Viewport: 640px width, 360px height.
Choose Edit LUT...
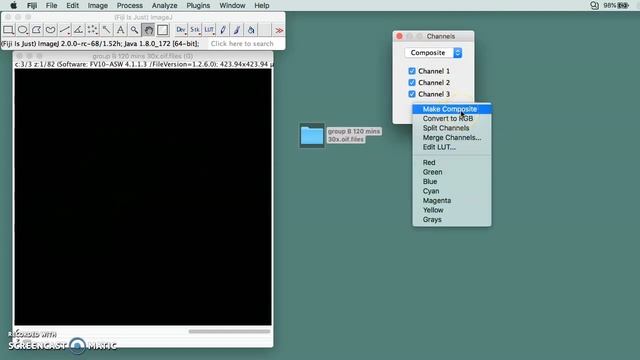[x=452, y=147]
